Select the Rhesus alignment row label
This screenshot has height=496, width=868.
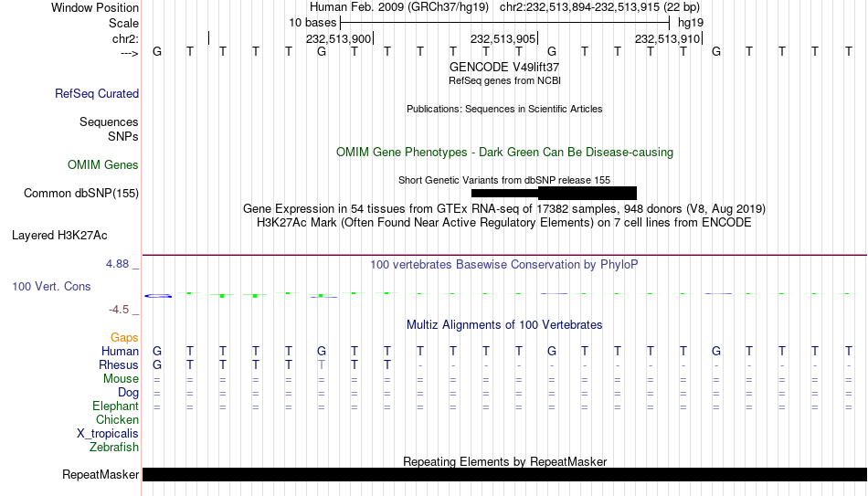[119, 364]
